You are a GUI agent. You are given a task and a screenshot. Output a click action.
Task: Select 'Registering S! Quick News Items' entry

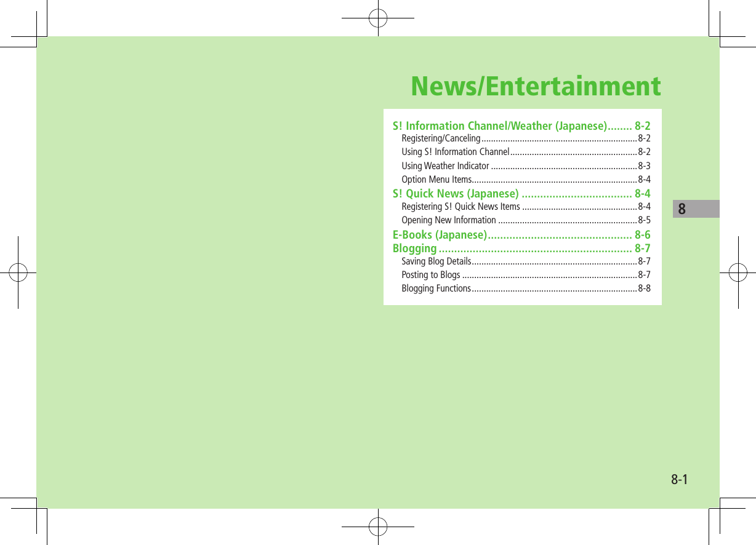(526, 206)
